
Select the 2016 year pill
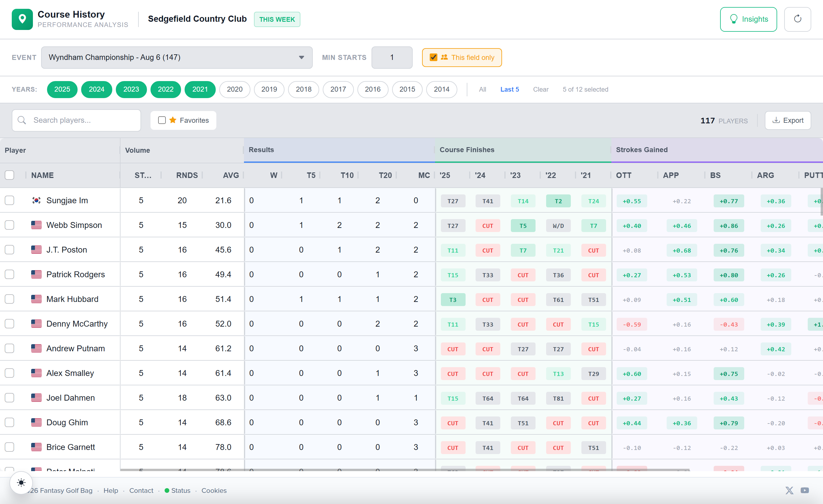(x=372, y=90)
